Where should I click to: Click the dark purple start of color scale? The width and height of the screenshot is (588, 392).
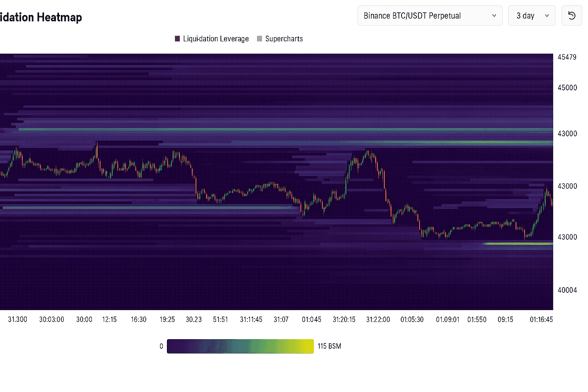point(173,346)
